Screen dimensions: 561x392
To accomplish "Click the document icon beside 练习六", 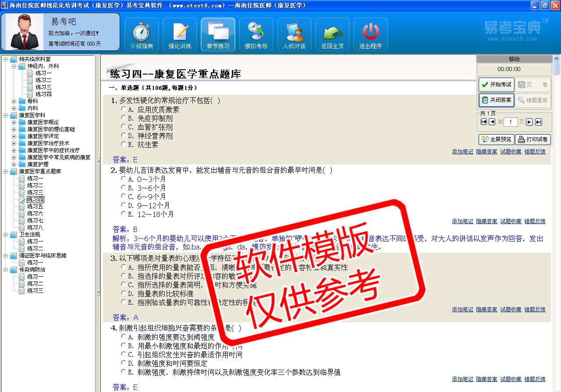I will point(22,214).
